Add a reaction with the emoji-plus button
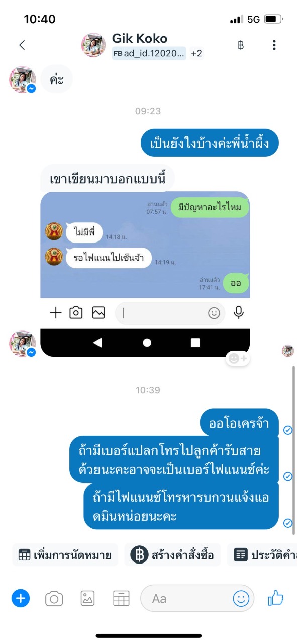Screen dimensions: 297x644 pyautogui.click(x=237, y=358)
